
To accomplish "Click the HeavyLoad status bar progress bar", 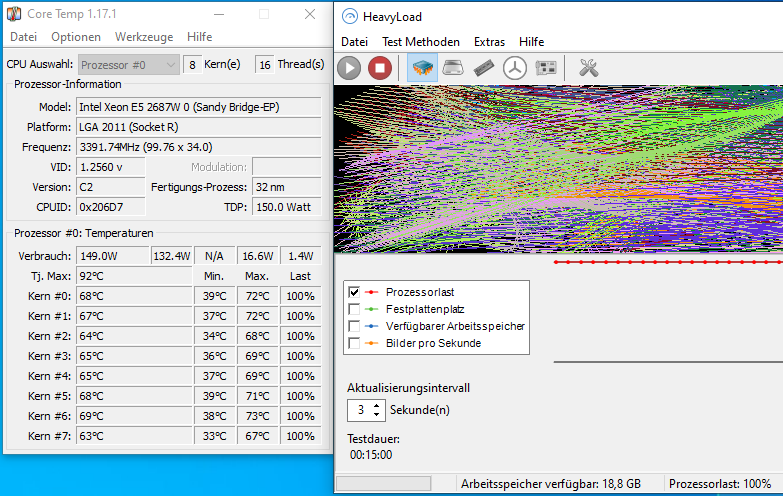I will click(x=384, y=483).
